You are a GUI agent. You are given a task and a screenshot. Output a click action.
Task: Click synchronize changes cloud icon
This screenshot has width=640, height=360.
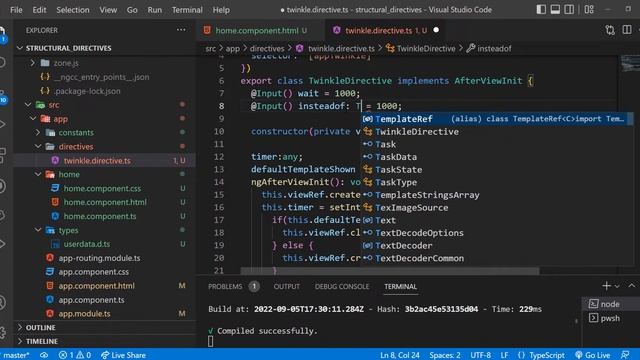click(44, 355)
